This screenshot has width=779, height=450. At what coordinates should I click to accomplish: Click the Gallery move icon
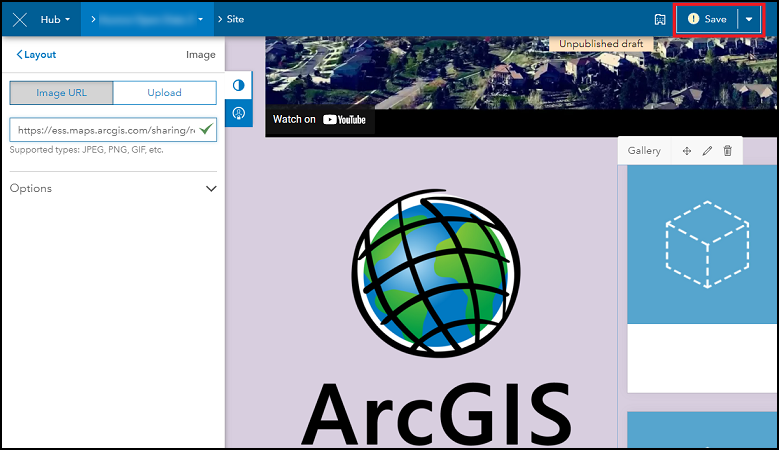(687, 151)
